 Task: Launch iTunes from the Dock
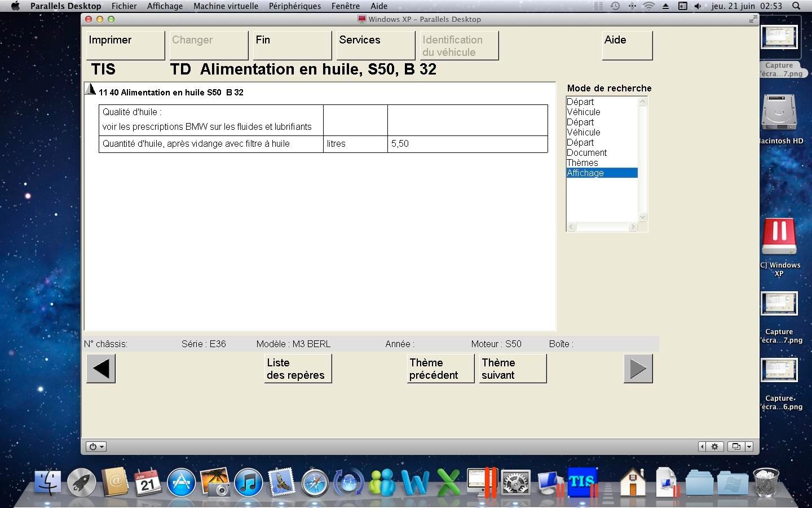248,483
